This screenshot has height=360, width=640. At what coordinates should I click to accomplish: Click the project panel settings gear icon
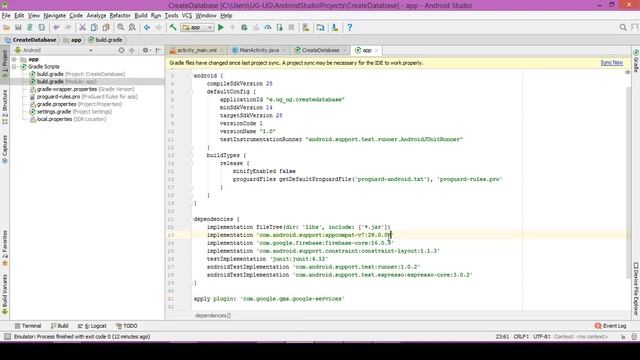click(146, 50)
